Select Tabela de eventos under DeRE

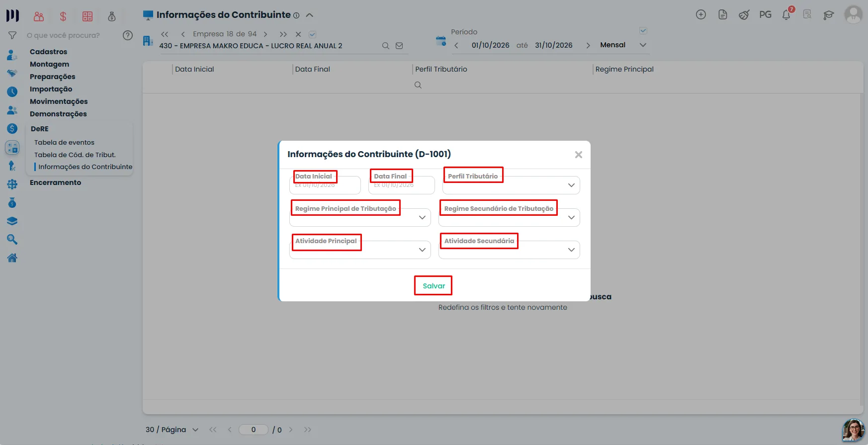64,142
